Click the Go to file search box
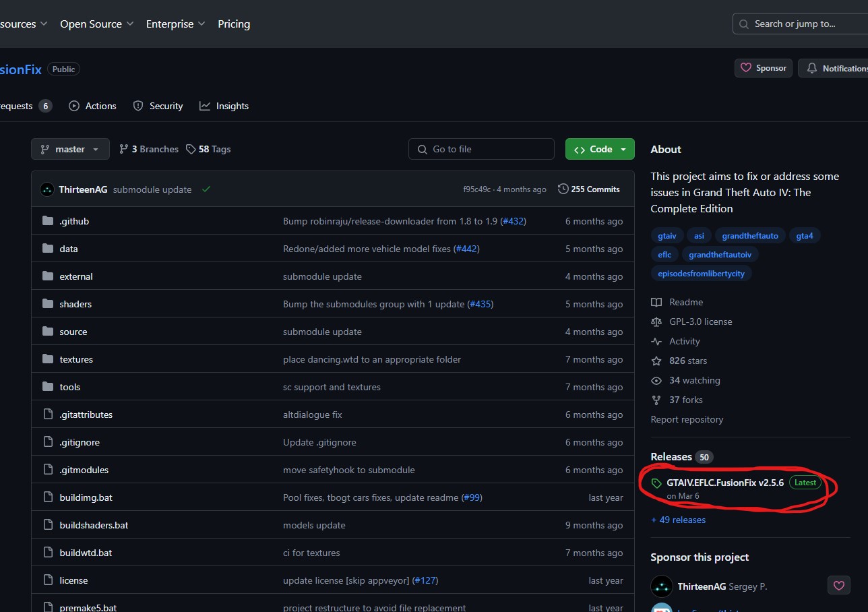This screenshot has height=612, width=868. tap(481, 149)
